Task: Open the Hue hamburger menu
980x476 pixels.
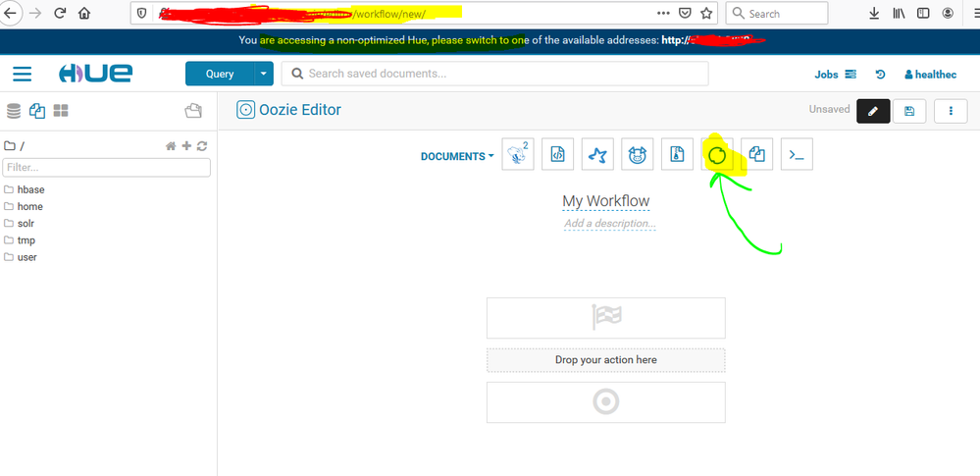Action: (23, 74)
